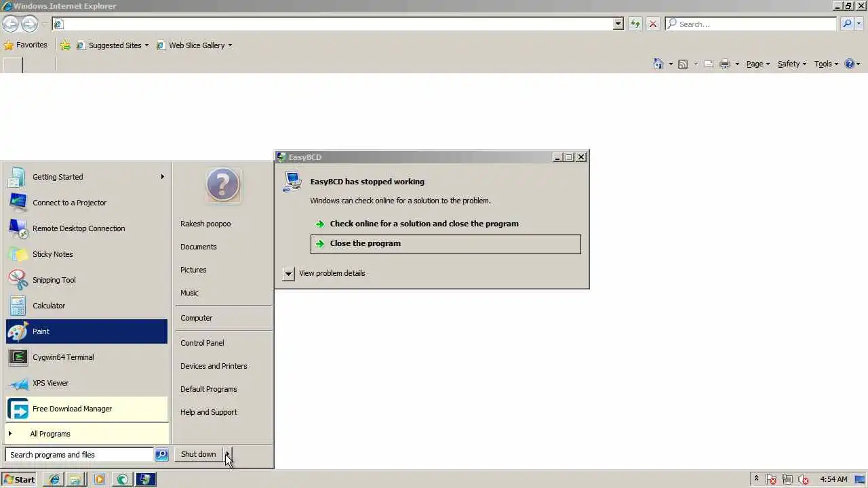This screenshot has width=868, height=488.
Task: Open Computer from the Start menu
Action: click(x=197, y=318)
